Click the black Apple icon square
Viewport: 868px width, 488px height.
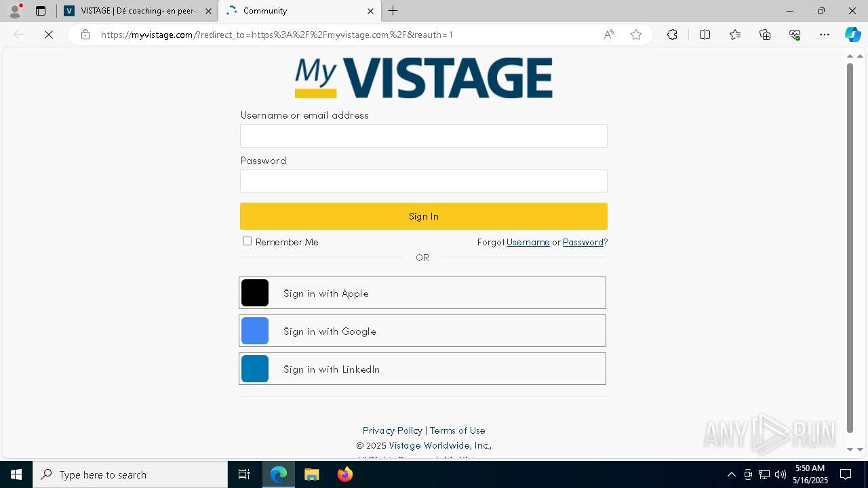(x=255, y=293)
